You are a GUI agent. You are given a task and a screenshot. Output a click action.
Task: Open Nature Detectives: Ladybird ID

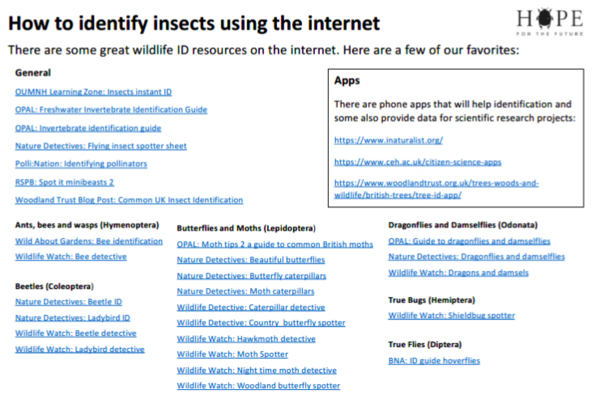(x=73, y=318)
